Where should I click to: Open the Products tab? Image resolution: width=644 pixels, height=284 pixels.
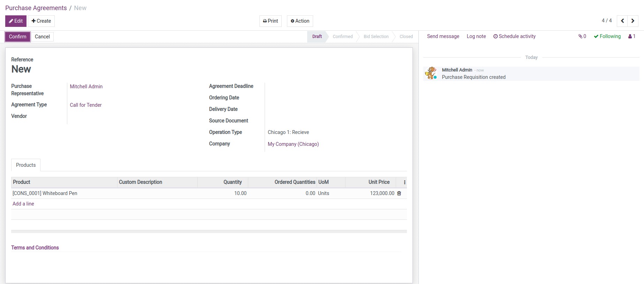pyautogui.click(x=26, y=165)
